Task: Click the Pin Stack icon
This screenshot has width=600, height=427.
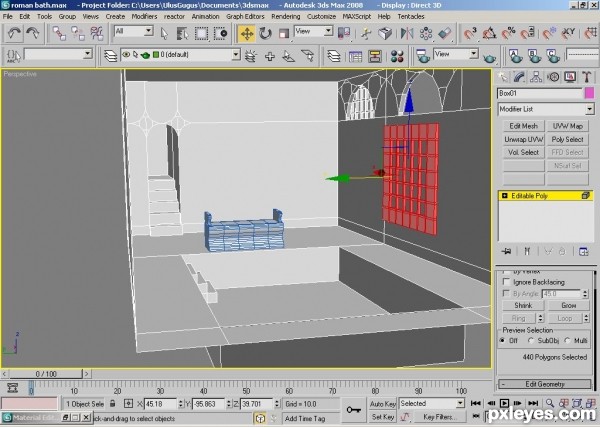Action: pos(507,251)
